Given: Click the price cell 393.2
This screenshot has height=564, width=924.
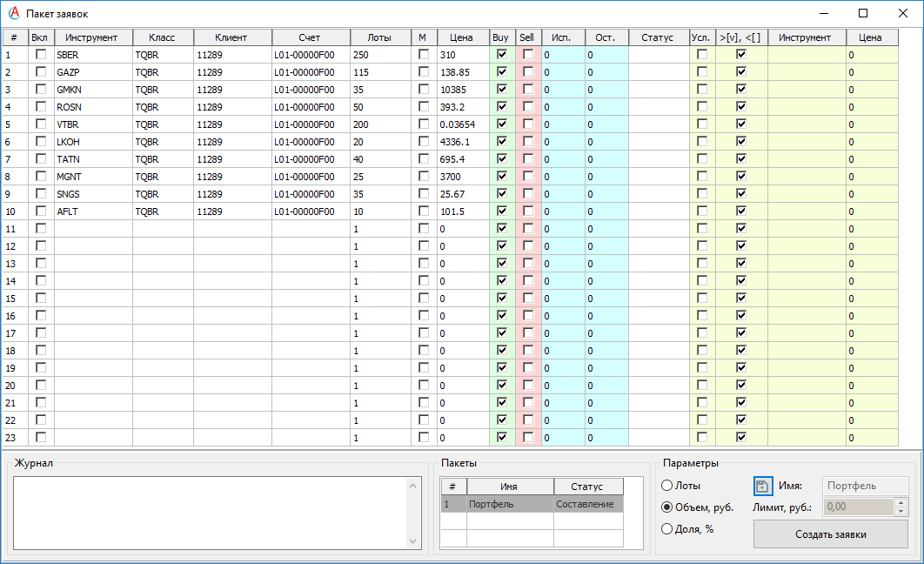Looking at the screenshot, I should [x=463, y=107].
